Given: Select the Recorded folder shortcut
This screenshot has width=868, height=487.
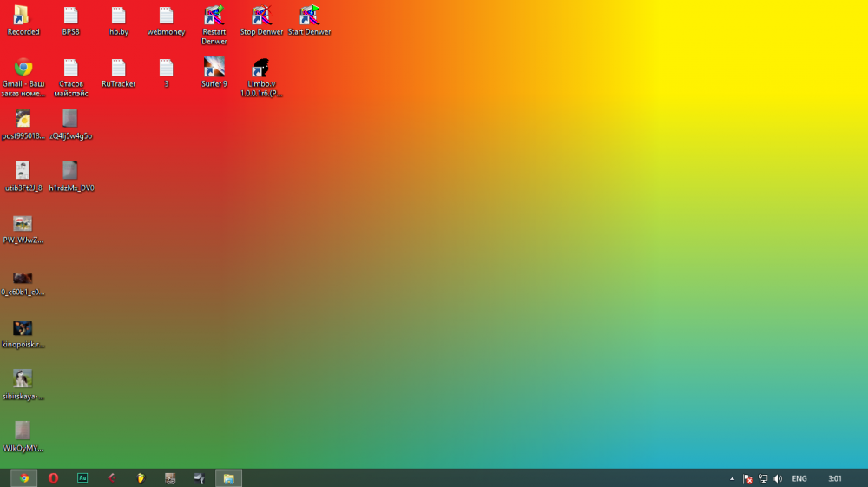Looking at the screenshot, I should point(23,16).
